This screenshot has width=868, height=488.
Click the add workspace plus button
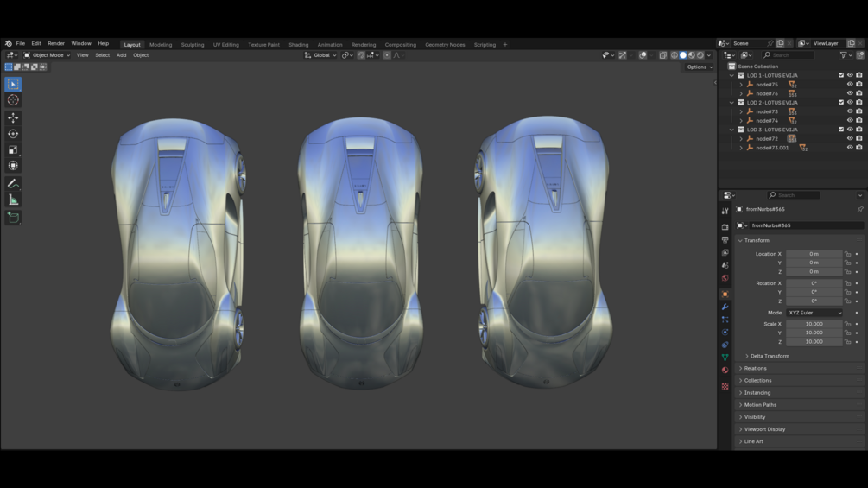(x=505, y=45)
